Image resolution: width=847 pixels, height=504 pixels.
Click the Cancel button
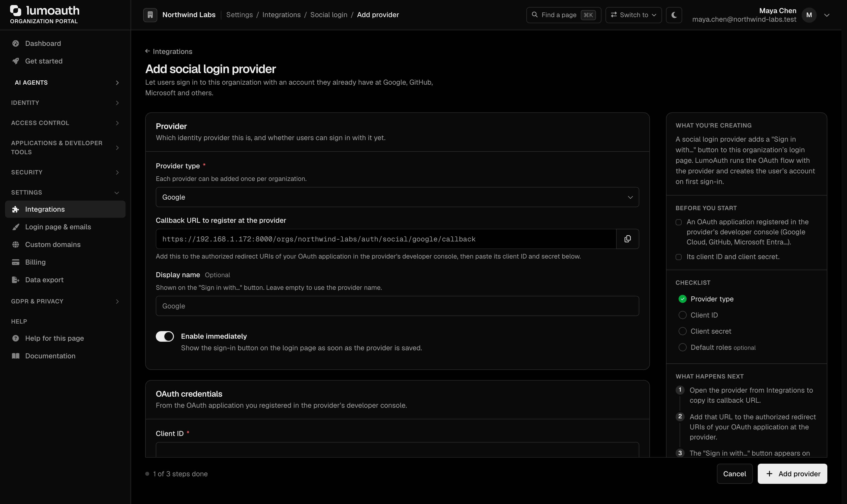[734, 474]
